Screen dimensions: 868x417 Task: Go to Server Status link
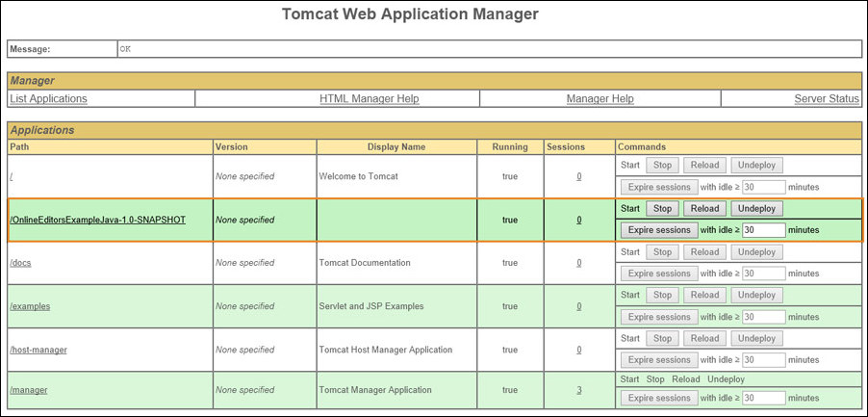(x=827, y=98)
